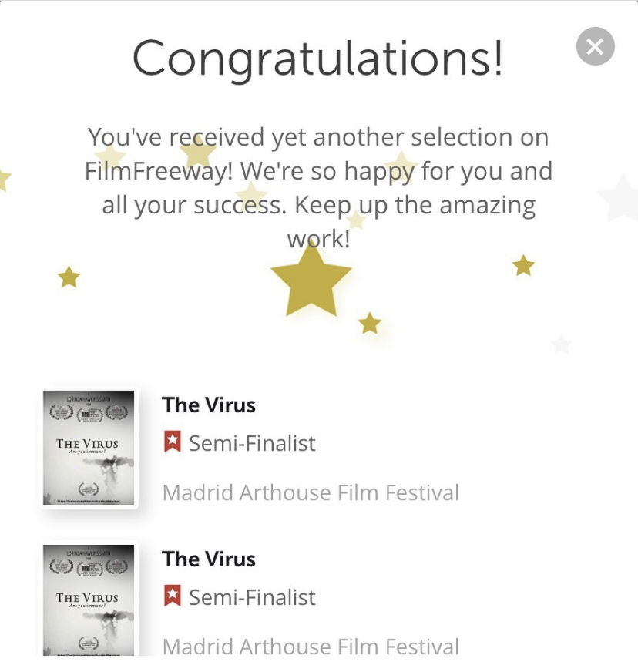
Task: Close the Congratulations popup
Action: [595, 47]
